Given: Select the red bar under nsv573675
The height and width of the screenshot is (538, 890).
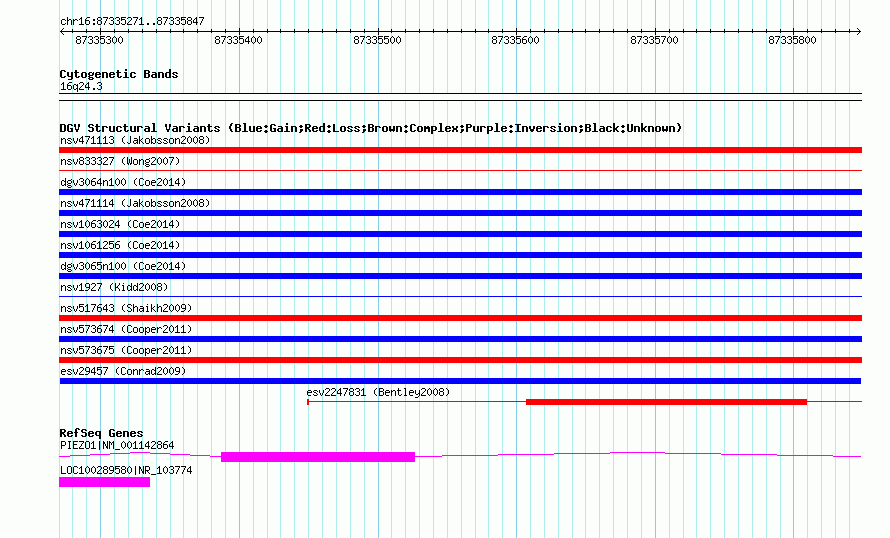Looking at the screenshot, I should point(460,360).
